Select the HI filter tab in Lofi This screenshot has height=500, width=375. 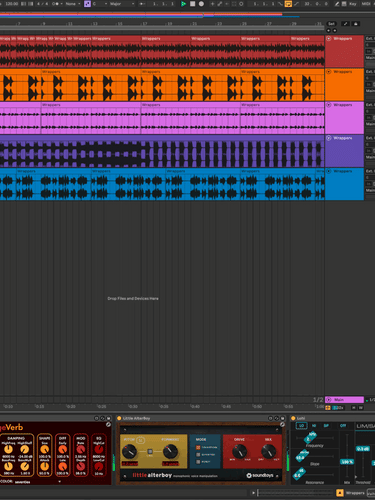coord(314,426)
